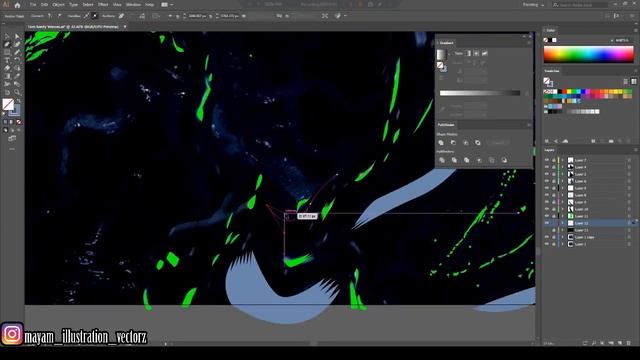Click the Fill box in the toolbar
The height and width of the screenshot is (360, 640).
coord(8,104)
